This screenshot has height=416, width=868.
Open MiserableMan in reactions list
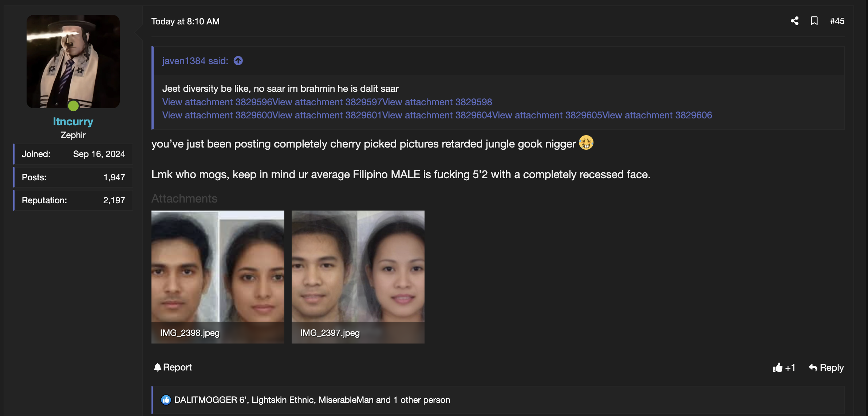pyautogui.click(x=346, y=400)
